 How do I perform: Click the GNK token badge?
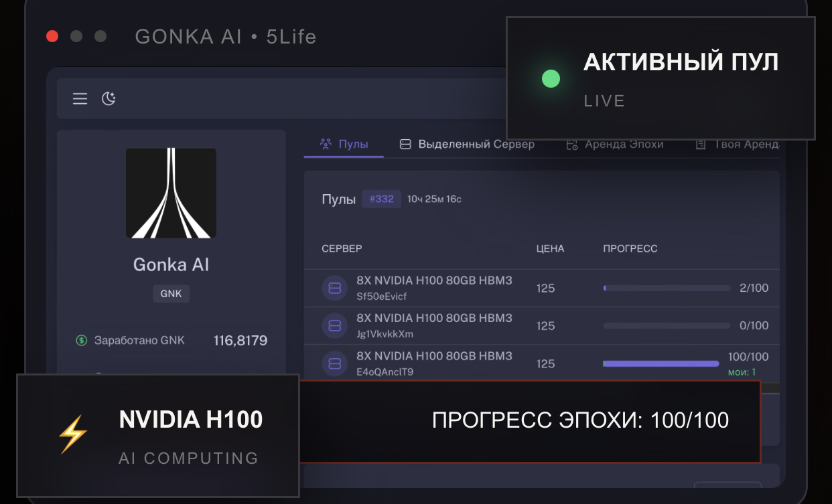[171, 293]
